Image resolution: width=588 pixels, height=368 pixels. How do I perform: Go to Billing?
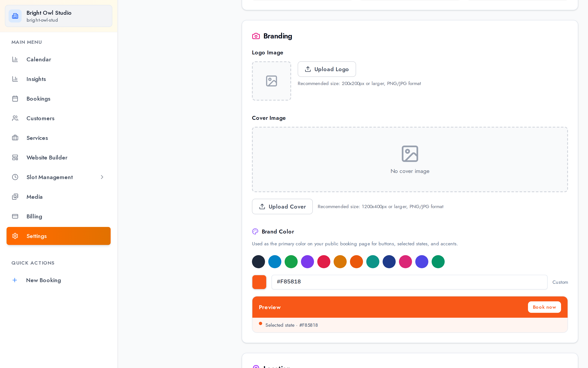59,216
